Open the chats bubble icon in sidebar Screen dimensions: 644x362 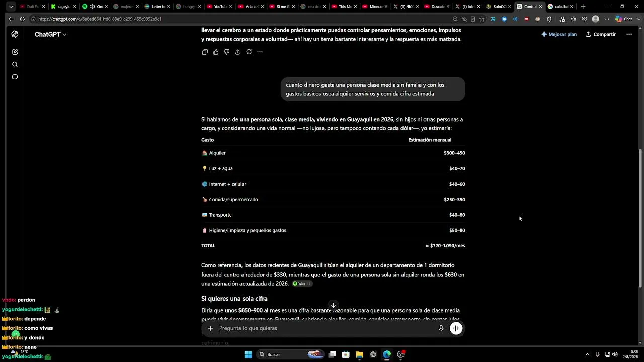click(15, 77)
